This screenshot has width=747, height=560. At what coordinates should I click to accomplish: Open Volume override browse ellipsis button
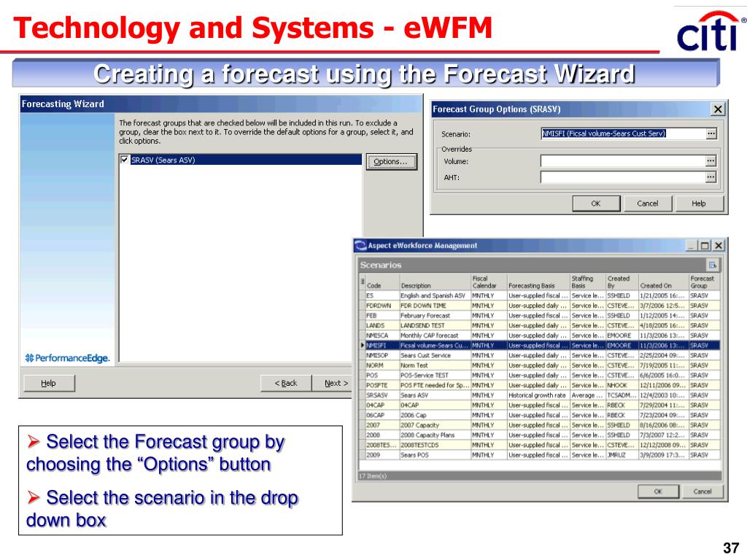coord(711,161)
